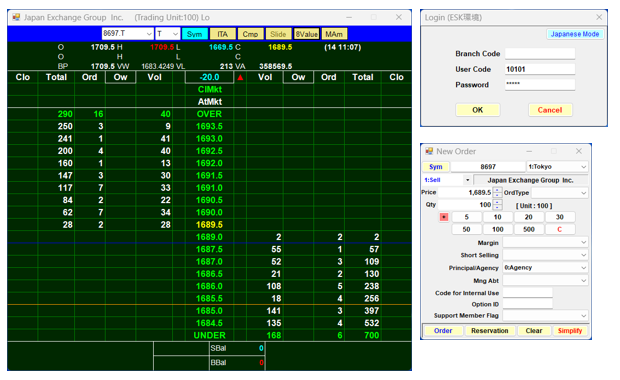
Task: Click the Cmp toolbar button
Action: (250, 34)
